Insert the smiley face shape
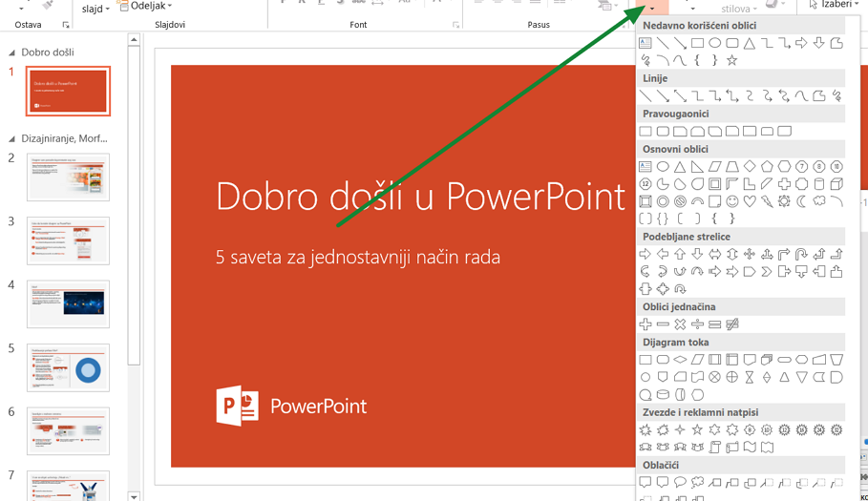Image resolution: width=868 pixels, height=501 pixels. (x=731, y=201)
